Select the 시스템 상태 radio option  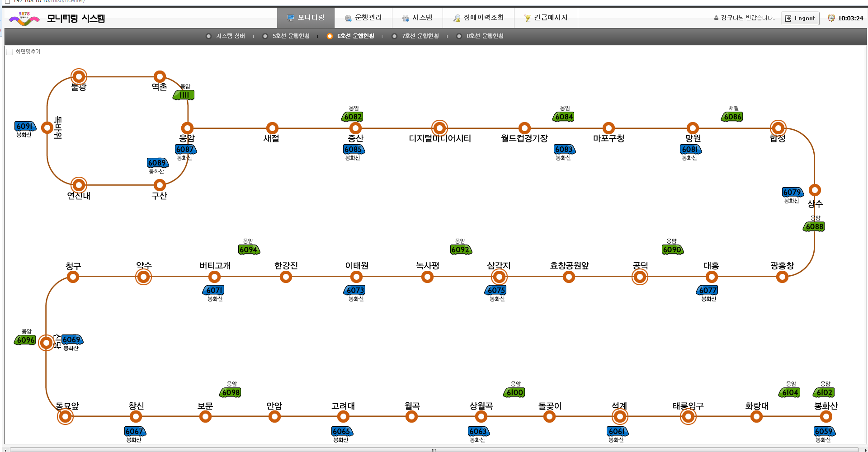coord(209,36)
